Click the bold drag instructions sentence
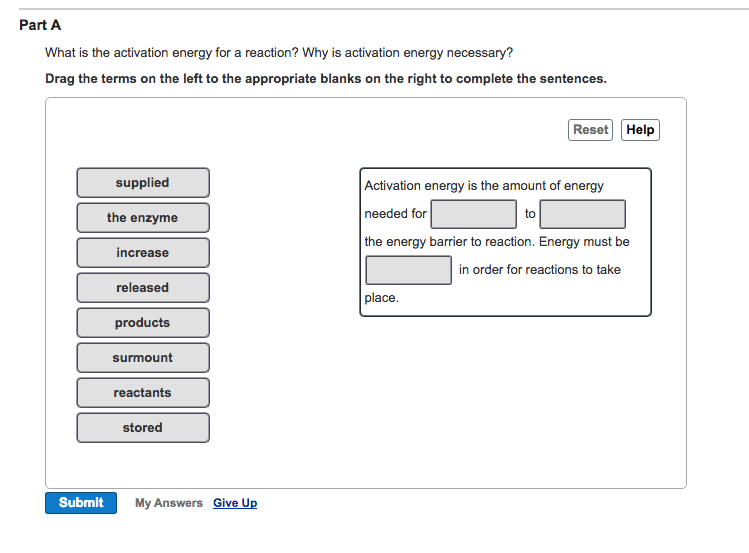The width and height of the screenshot is (749, 553). pyautogui.click(x=326, y=78)
